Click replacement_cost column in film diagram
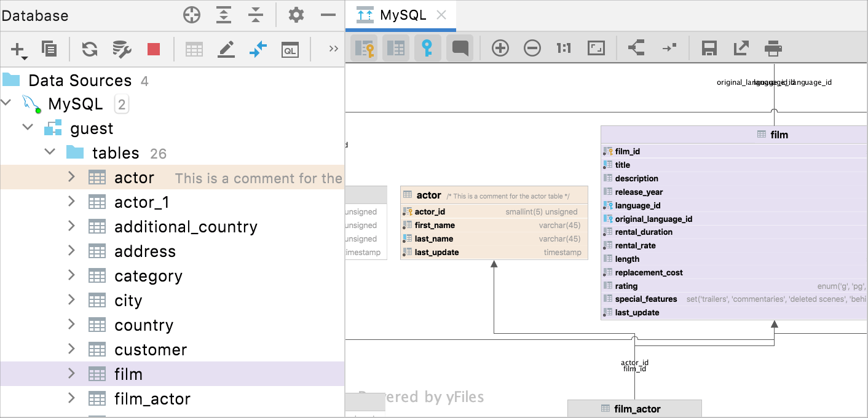The image size is (868, 418). point(734,272)
